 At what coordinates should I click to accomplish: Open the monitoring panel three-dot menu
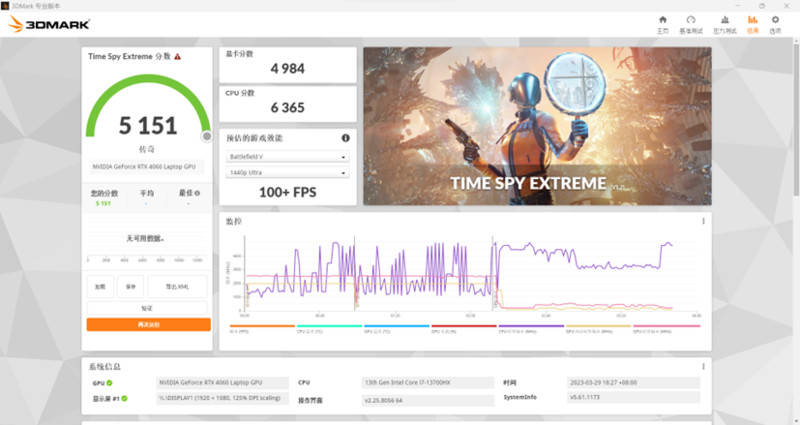coord(703,221)
